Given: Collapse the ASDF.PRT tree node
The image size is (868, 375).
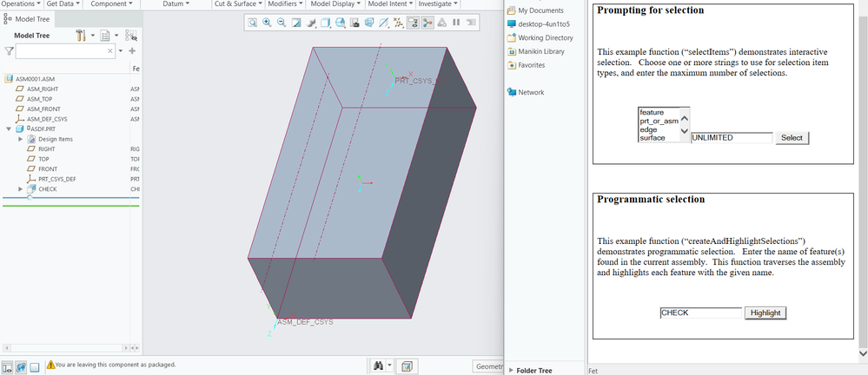Looking at the screenshot, I should pos(9,128).
